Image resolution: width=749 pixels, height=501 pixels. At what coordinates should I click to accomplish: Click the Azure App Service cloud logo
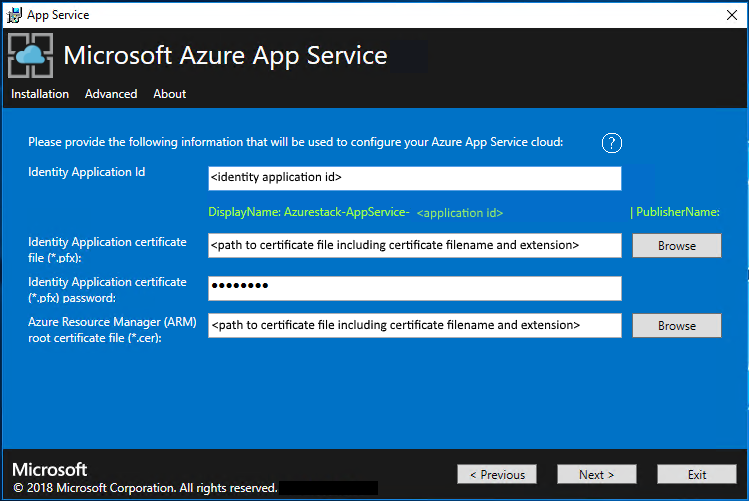click(31, 55)
